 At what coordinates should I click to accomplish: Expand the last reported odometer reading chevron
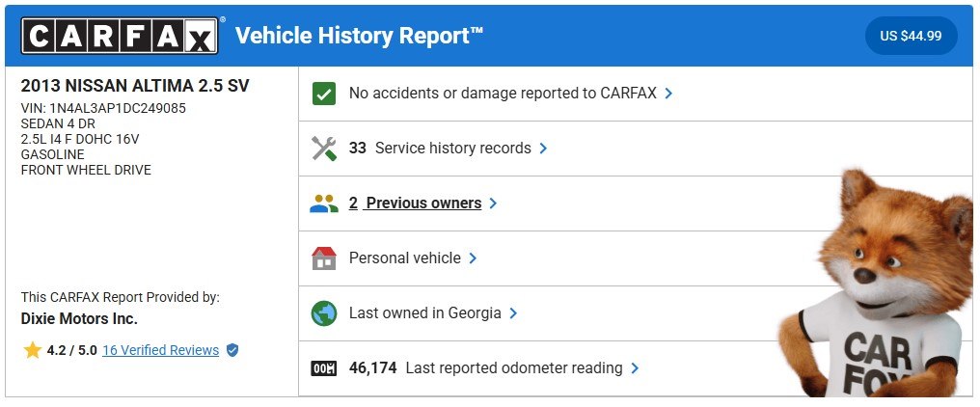coord(635,368)
